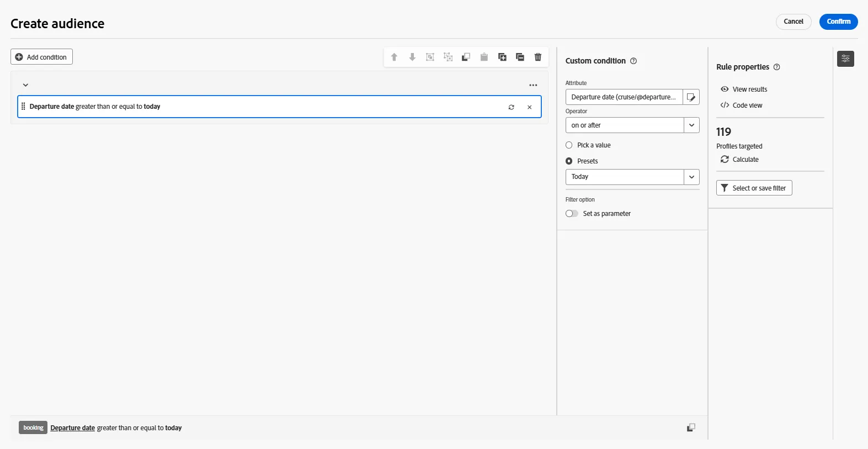The image size is (868, 449).
Task: Open the three-dot more options menu
Action: [x=533, y=85]
